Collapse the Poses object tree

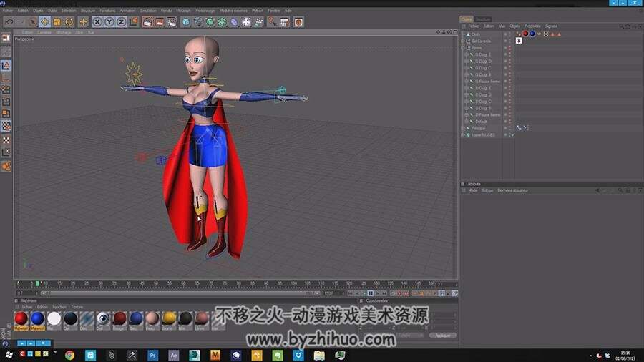(463, 48)
